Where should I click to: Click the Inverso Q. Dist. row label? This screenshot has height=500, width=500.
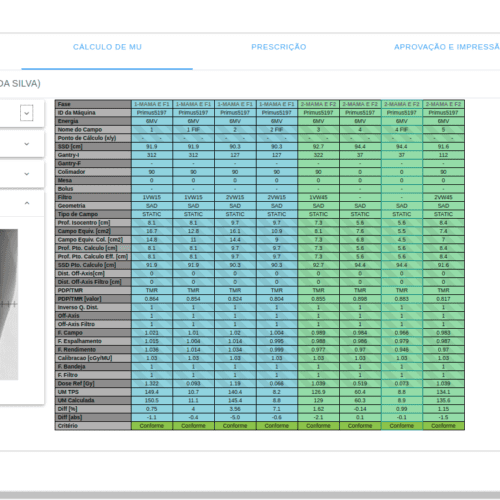(x=93, y=307)
